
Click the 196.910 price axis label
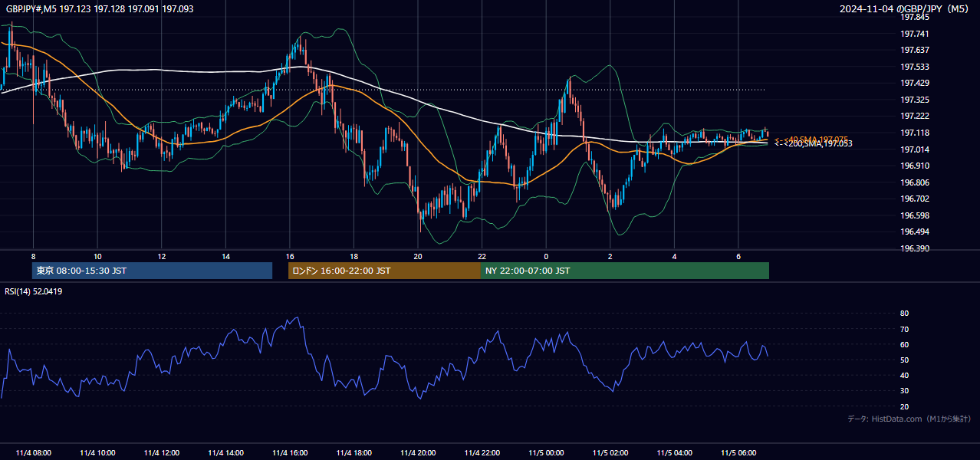tap(913, 166)
